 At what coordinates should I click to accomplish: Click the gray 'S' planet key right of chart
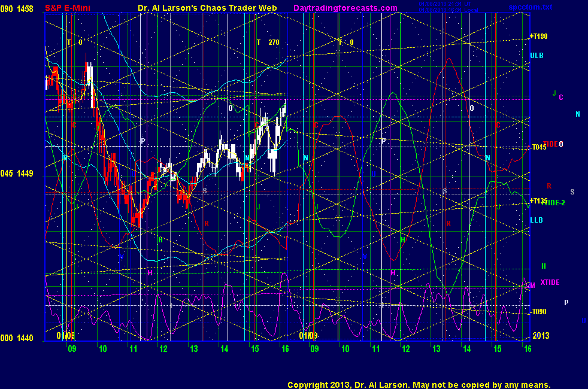pos(572,192)
